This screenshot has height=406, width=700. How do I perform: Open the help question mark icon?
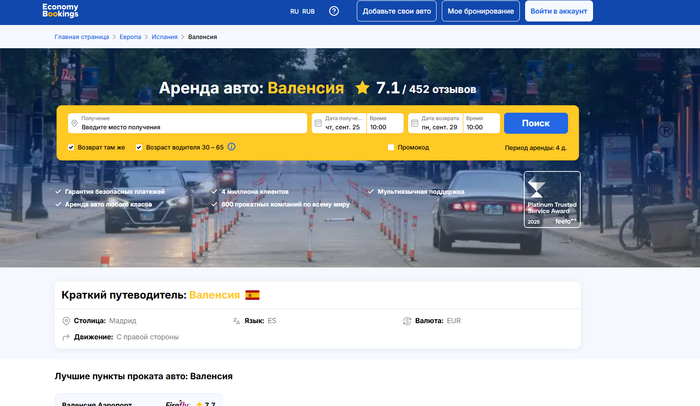(334, 12)
